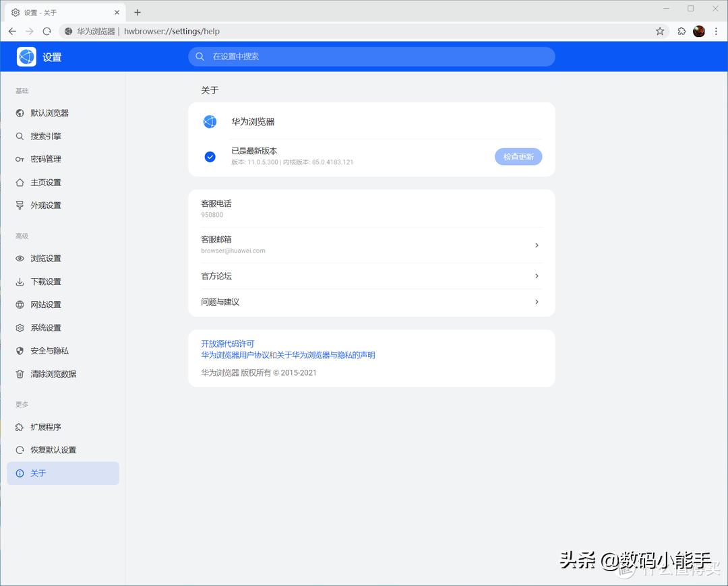Click the blue checkmark update status icon
This screenshot has width=728, height=586.
click(x=210, y=157)
